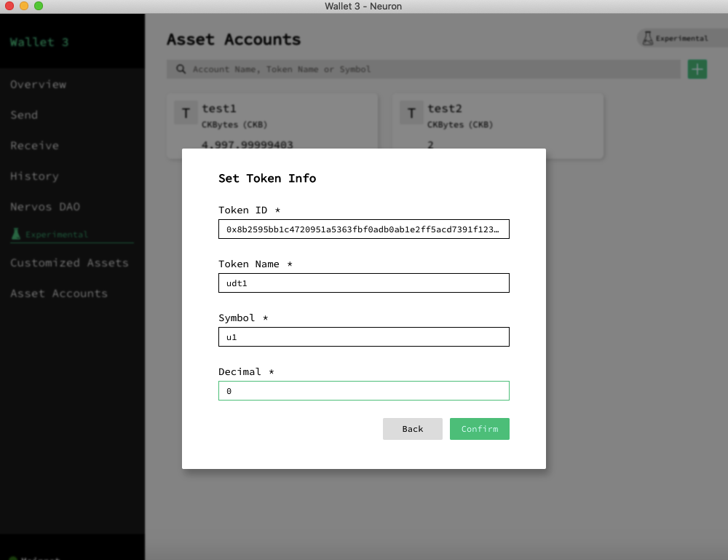Viewport: 728px width, 560px height.
Task: Edit the Symbol text field
Action: click(x=363, y=337)
